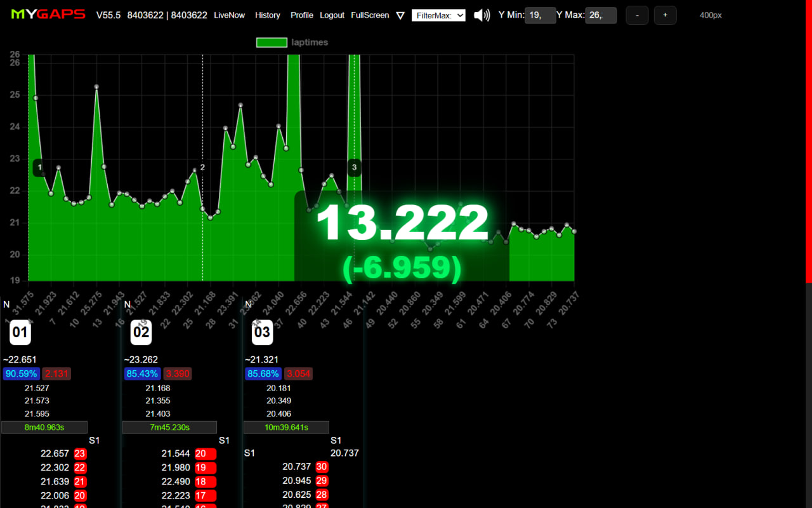812x508 pixels.
Task: Click the MYGAPS logo
Action: (x=48, y=15)
